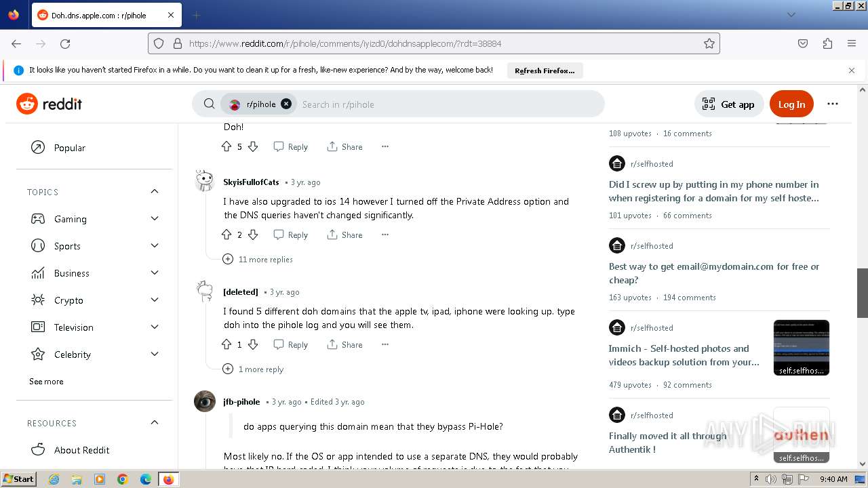Open more options on the [deleted] comment
This screenshot has height=488, width=868.
tap(384, 344)
